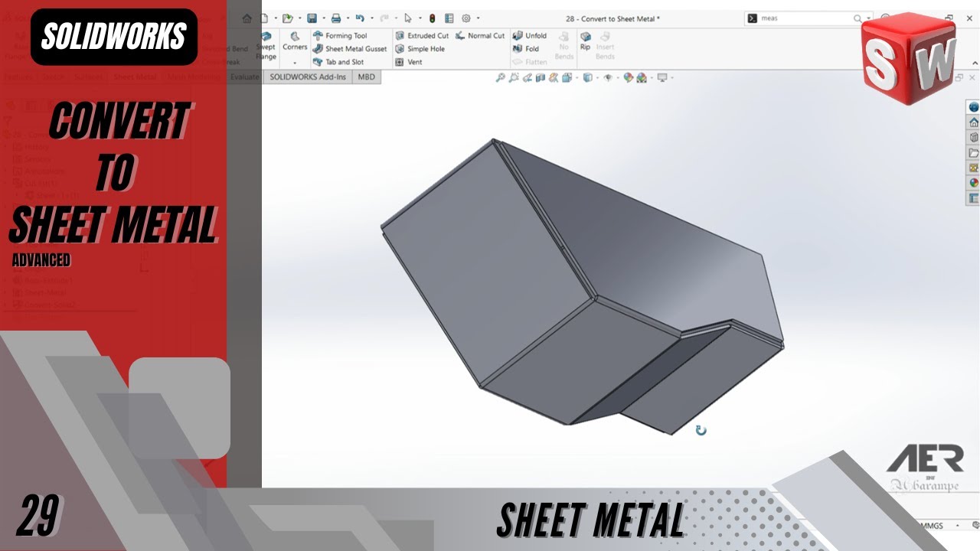Viewport: 980px width, 551px height.
Task: Open the Corners dropdown arrow
Action: (295, 63)
